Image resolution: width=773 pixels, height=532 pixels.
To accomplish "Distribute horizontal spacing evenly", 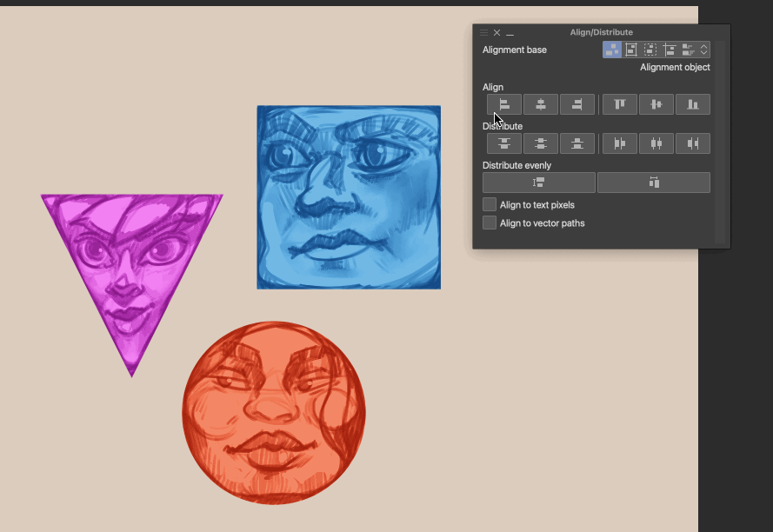I will point(654,183).
